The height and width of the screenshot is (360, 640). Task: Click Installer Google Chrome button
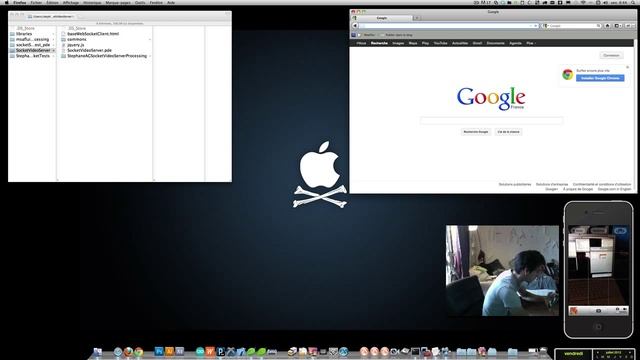click(x=600, y=78)
